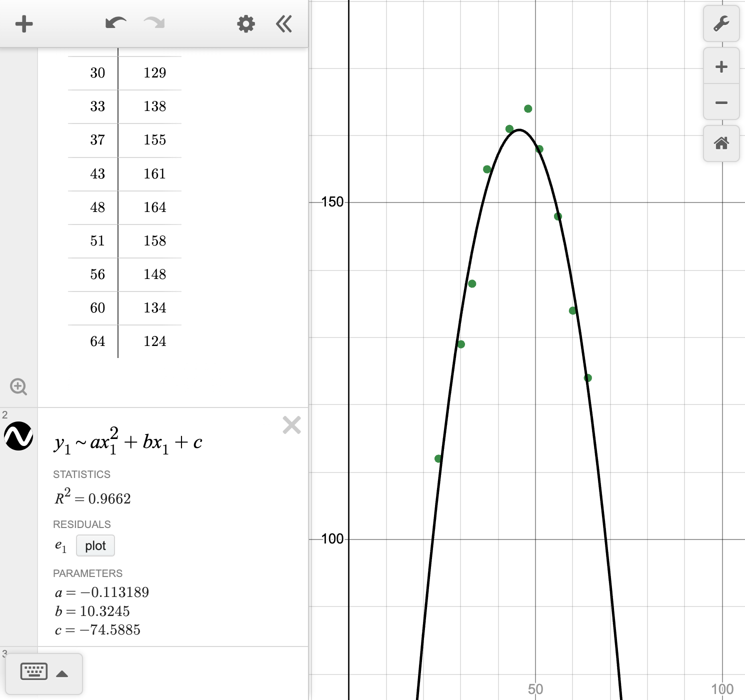Screen dimensions: 745x700
Task: Collapse the expressions sidebar with chevron
Action: pos(283,23)
